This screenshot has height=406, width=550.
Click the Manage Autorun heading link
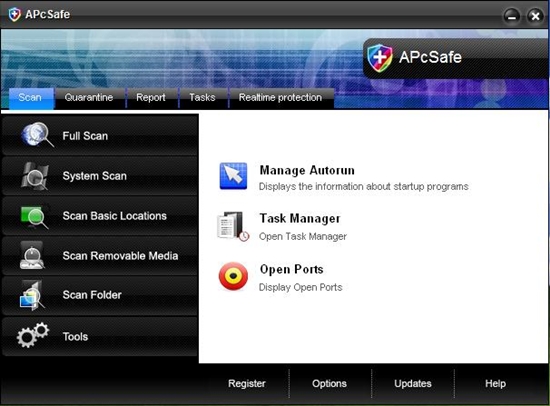click(x=307, y=171)
